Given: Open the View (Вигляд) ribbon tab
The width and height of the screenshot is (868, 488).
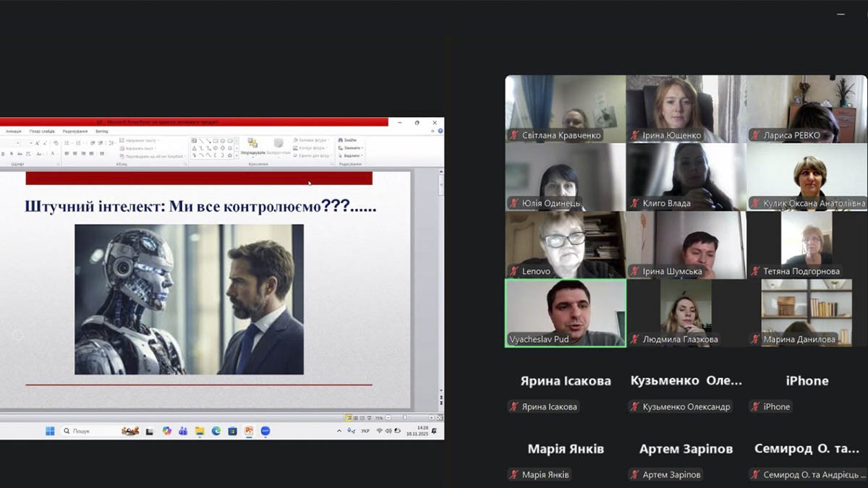Looking at the screenshot, I should 102,132.
